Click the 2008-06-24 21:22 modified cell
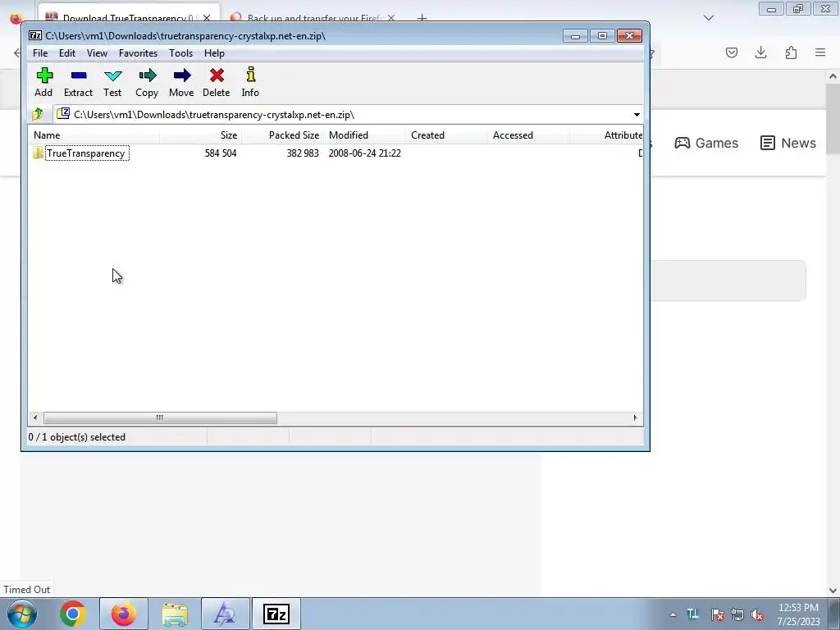Image resolution: width=840 pixels, height=630 pixels. pyautogui.click(x=364, y=153)
